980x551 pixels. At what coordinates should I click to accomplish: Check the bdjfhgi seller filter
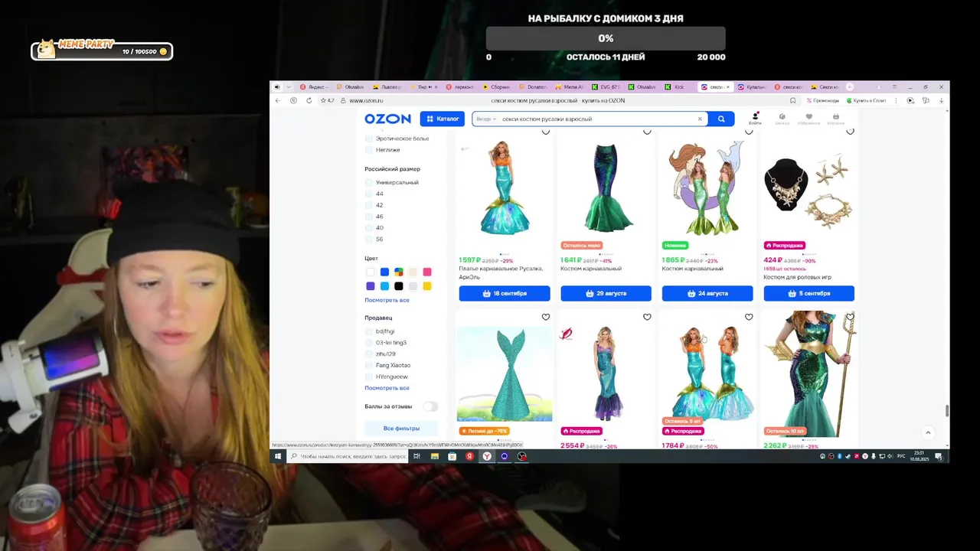pos(369,331)
